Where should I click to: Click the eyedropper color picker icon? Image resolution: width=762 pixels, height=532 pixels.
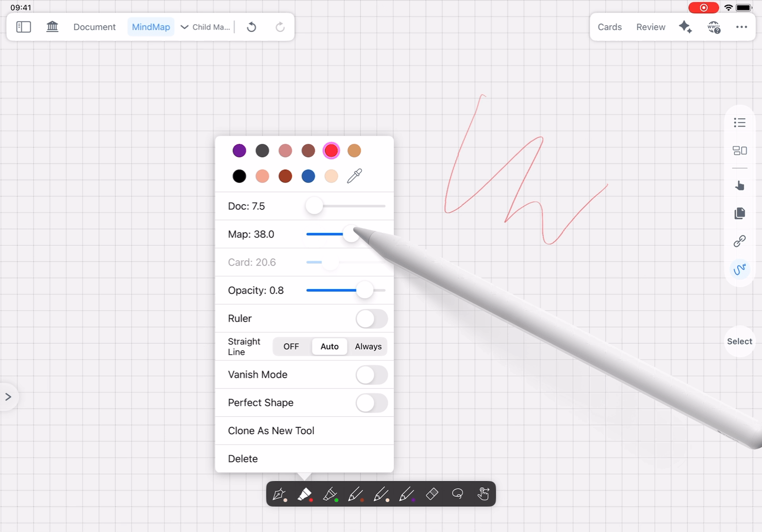pyautogui.click(x=354, y=176)
